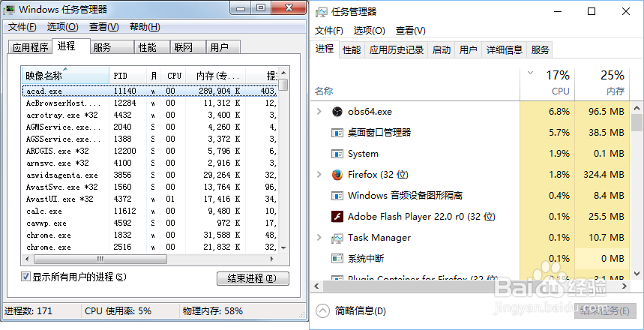Select the AcBrowserHost process row

149,103
